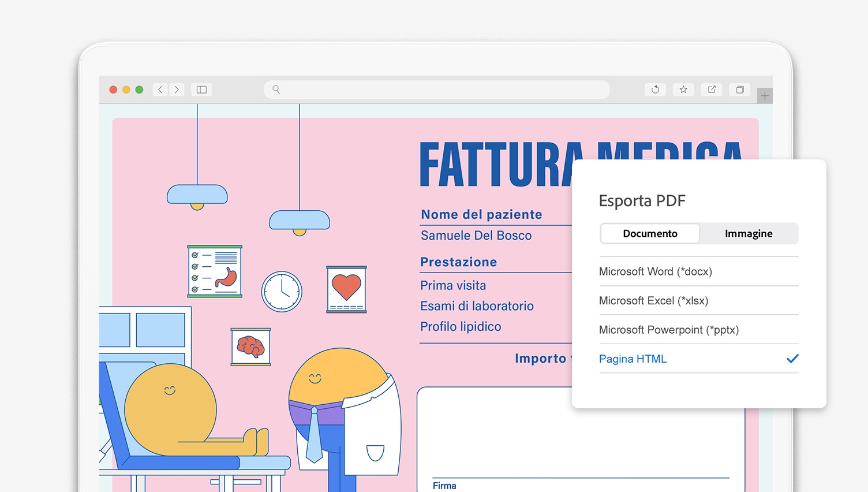Choose Microsoft Excel (*xlsx) as export format
The image size is (868, 492).
tap(654, 300)
